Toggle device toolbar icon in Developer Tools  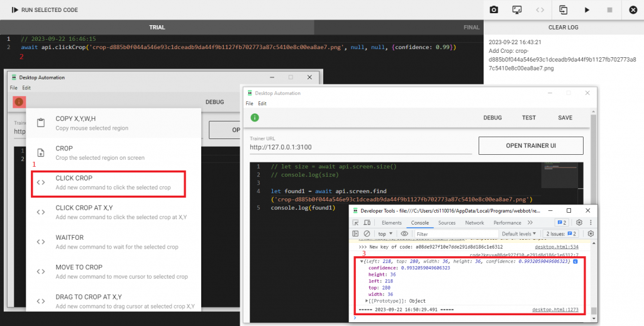pyautogui.click(x=367, y=222)
